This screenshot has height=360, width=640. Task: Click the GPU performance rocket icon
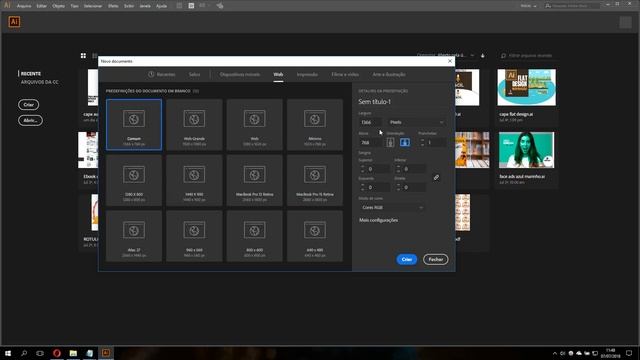[220, 6]
